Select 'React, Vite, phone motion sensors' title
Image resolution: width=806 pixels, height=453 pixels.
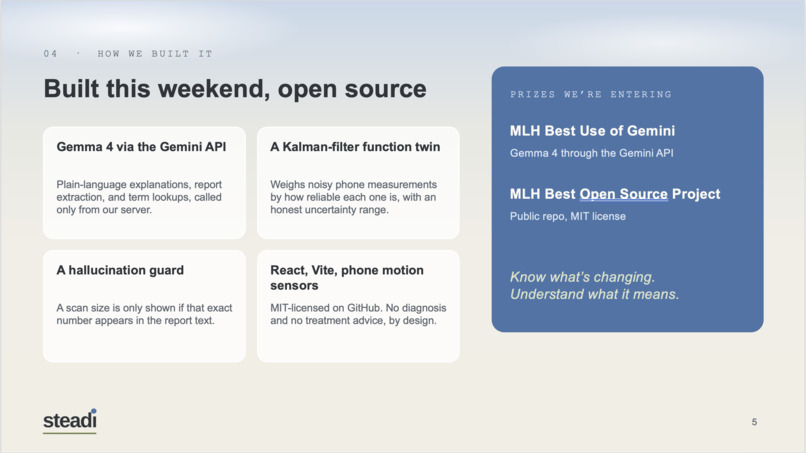(x=347, y=278)
